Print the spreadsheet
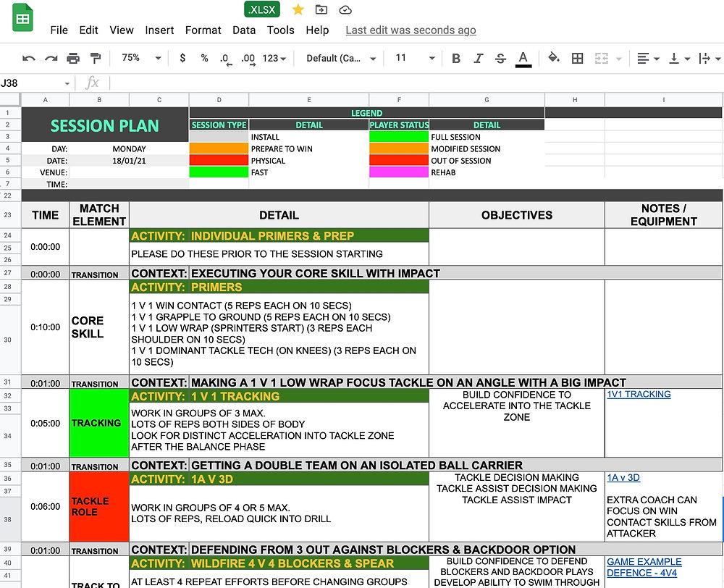This screenshot has width=724, height=588. (73, 58)
